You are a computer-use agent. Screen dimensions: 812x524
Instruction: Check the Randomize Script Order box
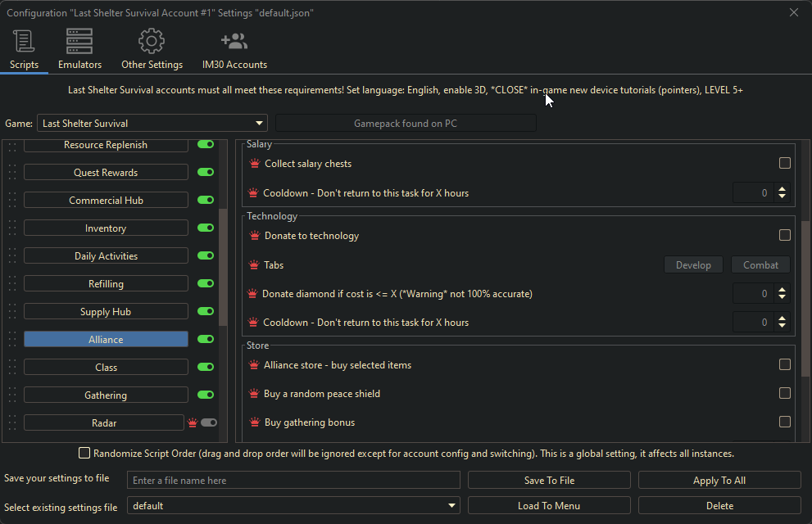[84, 453]
